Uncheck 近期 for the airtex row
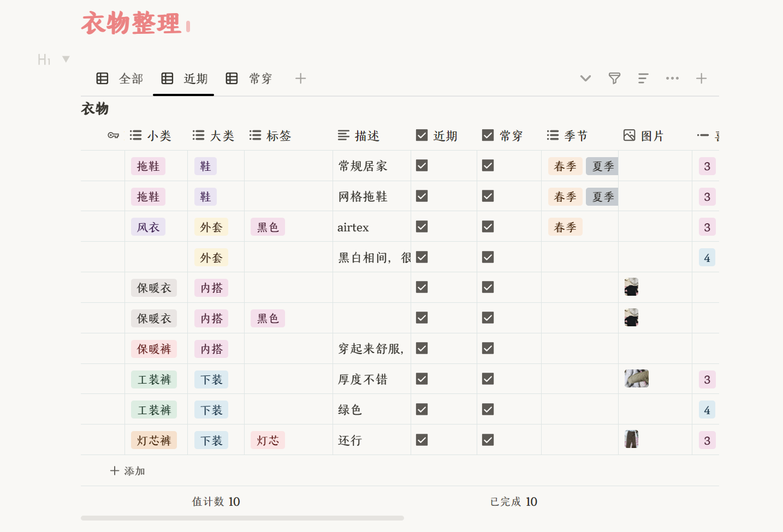This screenshot has height=532, width=783. [x=422, y=226]
